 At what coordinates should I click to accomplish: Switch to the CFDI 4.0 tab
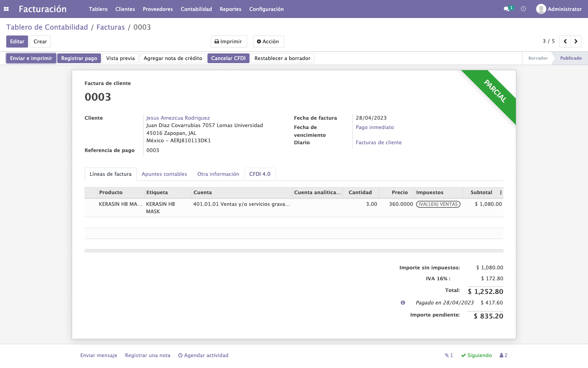(260, 174)
